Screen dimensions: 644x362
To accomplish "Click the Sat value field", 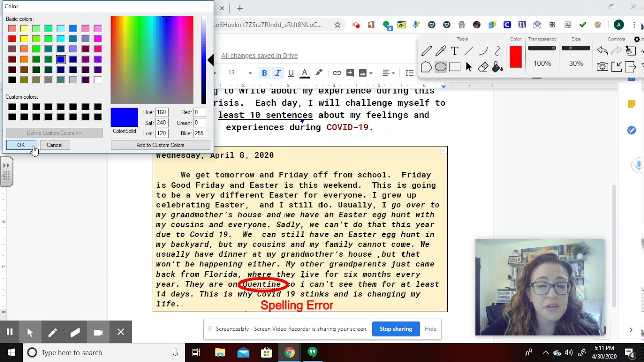I will point(162,123).
